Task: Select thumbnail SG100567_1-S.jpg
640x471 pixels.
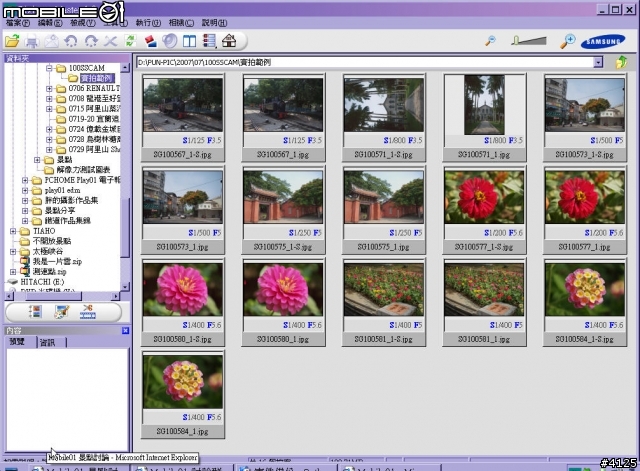Action: click(183, 118)
